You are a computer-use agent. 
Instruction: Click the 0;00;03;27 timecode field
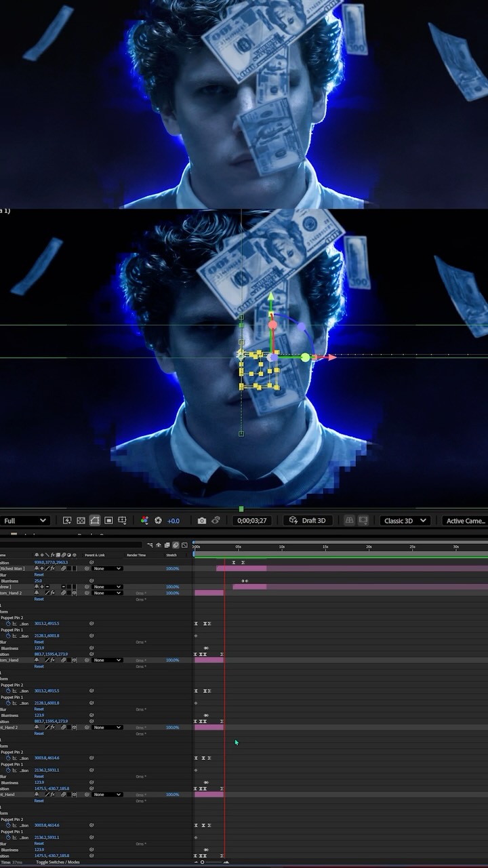pos(252,521)
